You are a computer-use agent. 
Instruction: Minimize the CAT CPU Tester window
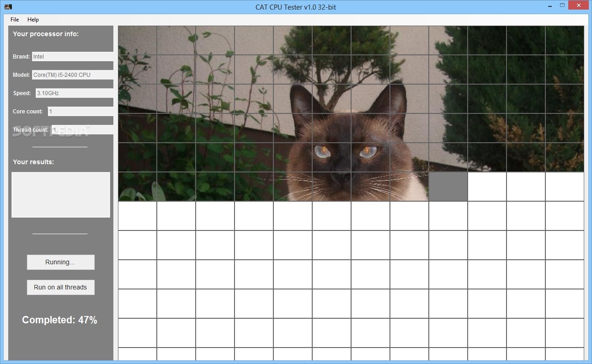coord(550,6)
